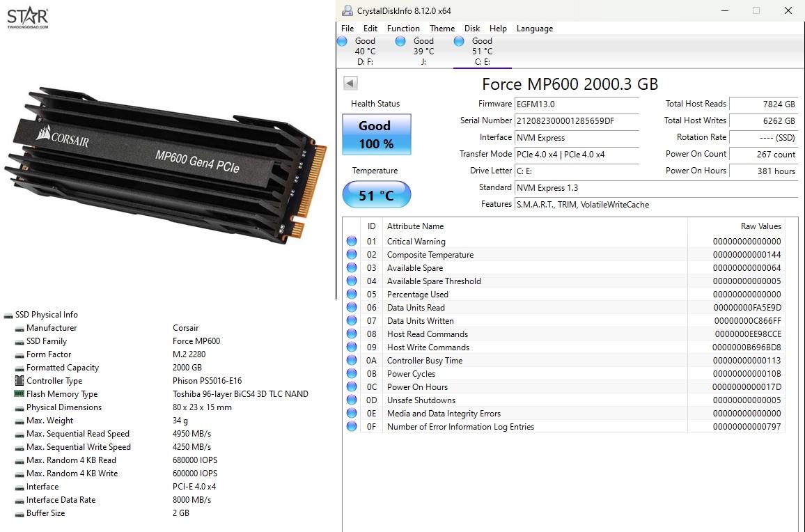Screen dimensions: 805x532
Task: Click the Drive Letter field
Action: click(x=577, y=171)
